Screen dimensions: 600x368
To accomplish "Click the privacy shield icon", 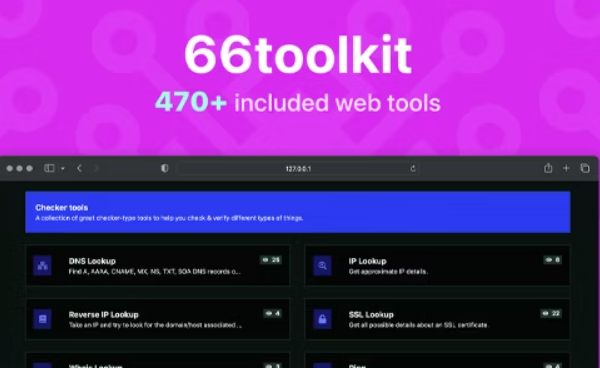I will click(x=165, y=168).
